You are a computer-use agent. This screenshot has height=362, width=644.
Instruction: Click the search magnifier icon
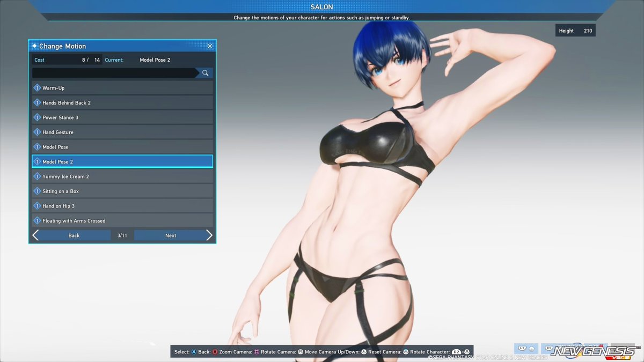204,72
